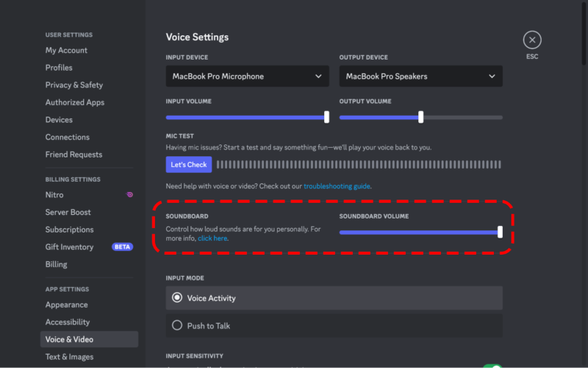The image size is (588, 368).
Task: Click the Soundboard Volume slider handle
Action: [500, 232]
